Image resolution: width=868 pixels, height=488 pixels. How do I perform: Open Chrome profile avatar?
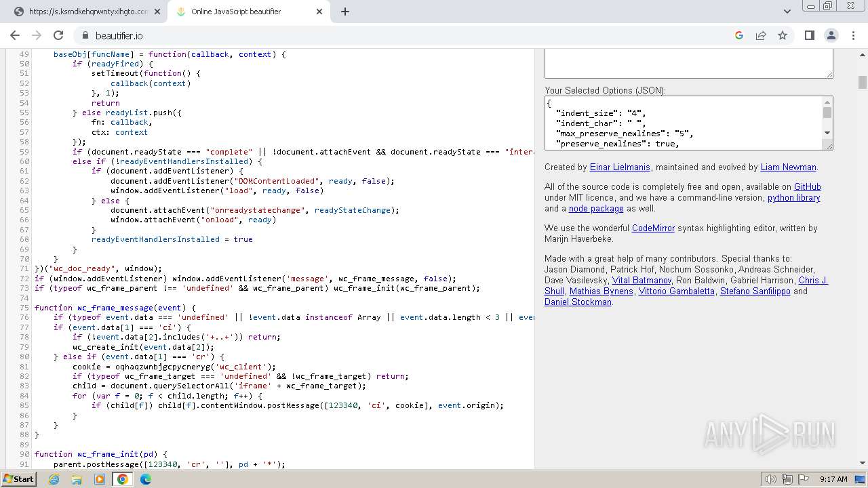pos(831,35)
